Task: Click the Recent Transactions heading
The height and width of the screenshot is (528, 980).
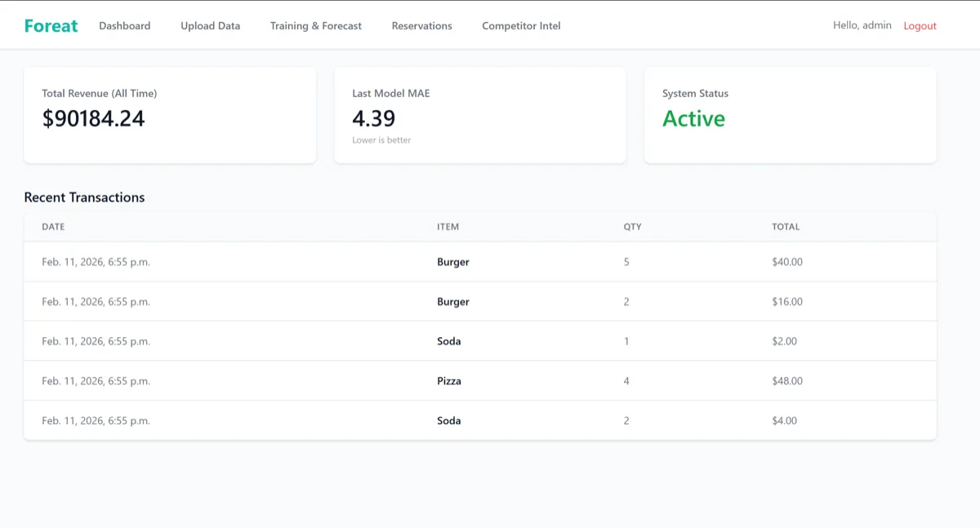Action: (85, 197)
